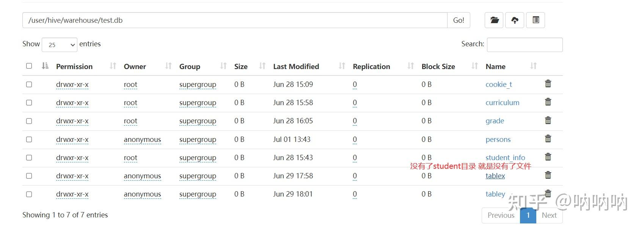The image size is (644, 228).
Task: Click trash icon for tablex row
Action: coord(548,175)
